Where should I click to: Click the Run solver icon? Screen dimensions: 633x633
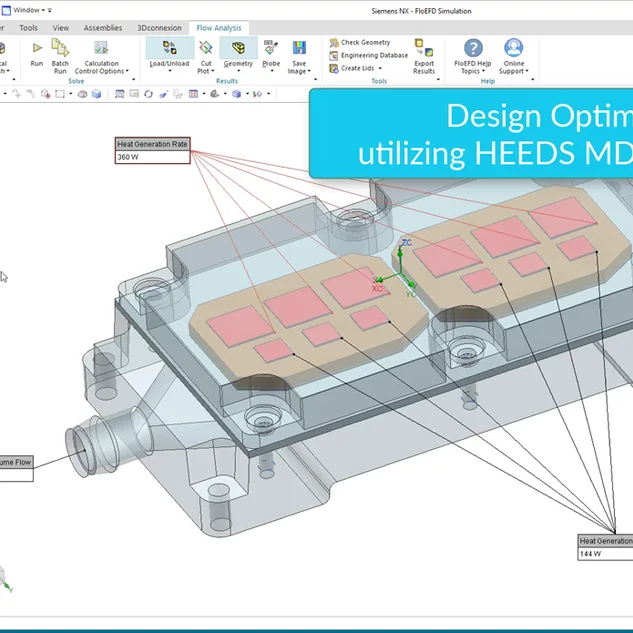coord(37,48)
